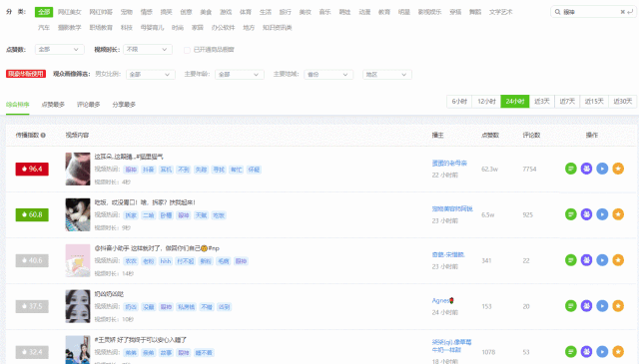
Task: Click the enter-arrow icon in the search box
Action: [x=630, y=12]
